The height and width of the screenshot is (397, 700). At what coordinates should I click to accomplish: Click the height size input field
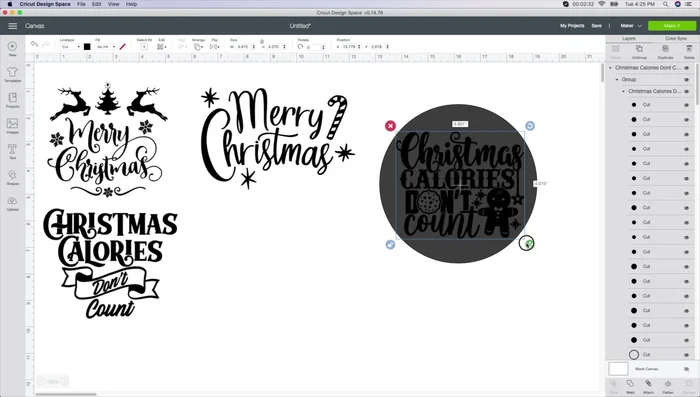276,46
